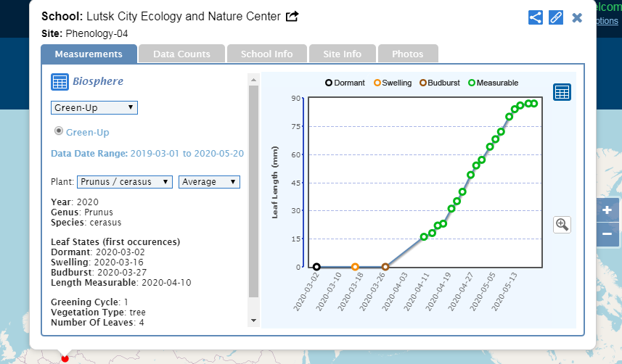The image size is (622, 364).
Task: Click the Biosphere heading link
Action: click(x=97, y=82)
